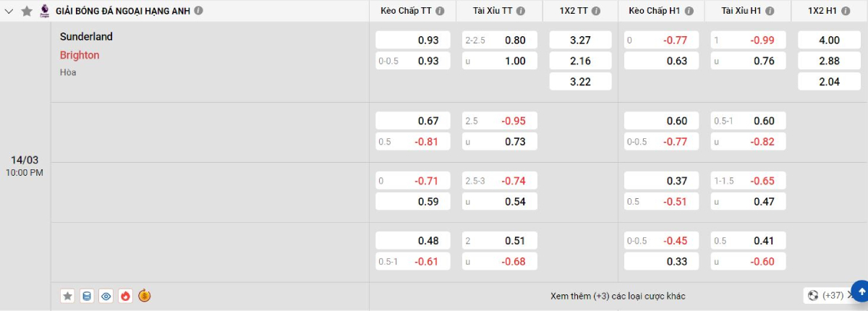Toggle the match favorite star in bottom row

(x=68, y=295)
